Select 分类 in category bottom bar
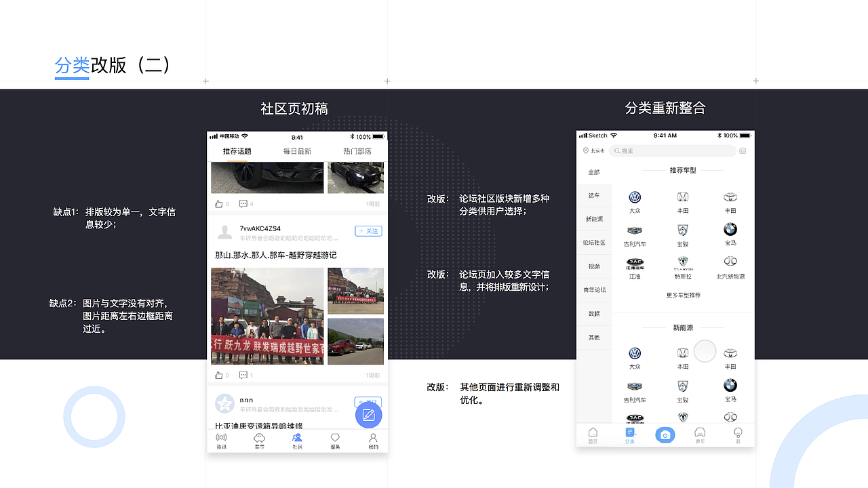The height and width of the screenshot is (488, 868). coord(630,435)
